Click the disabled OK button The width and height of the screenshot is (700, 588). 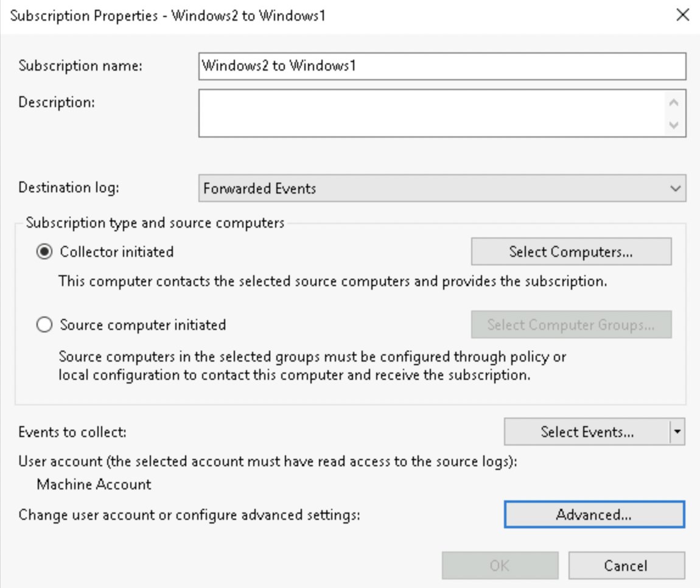click(x=500, y=565)
